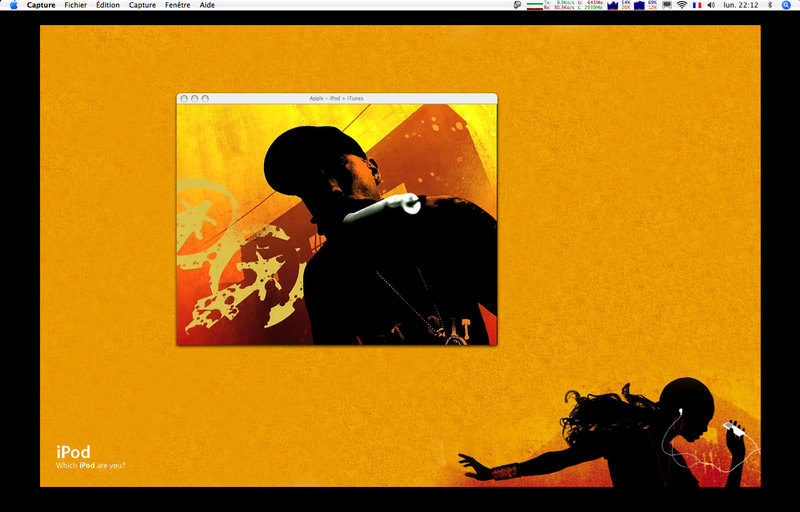Click the memory usage readout in menu bar
800x512 pixels.
click(x=590, y=5)
